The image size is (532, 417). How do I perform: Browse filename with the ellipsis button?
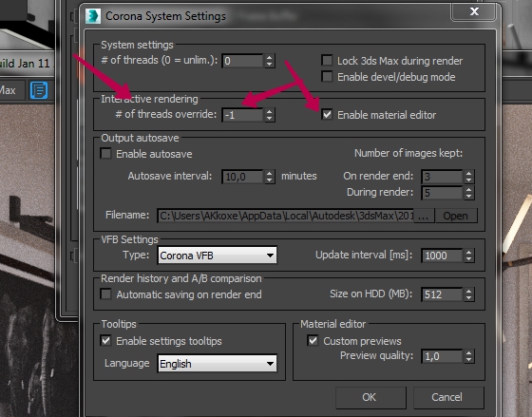(424, 216)
